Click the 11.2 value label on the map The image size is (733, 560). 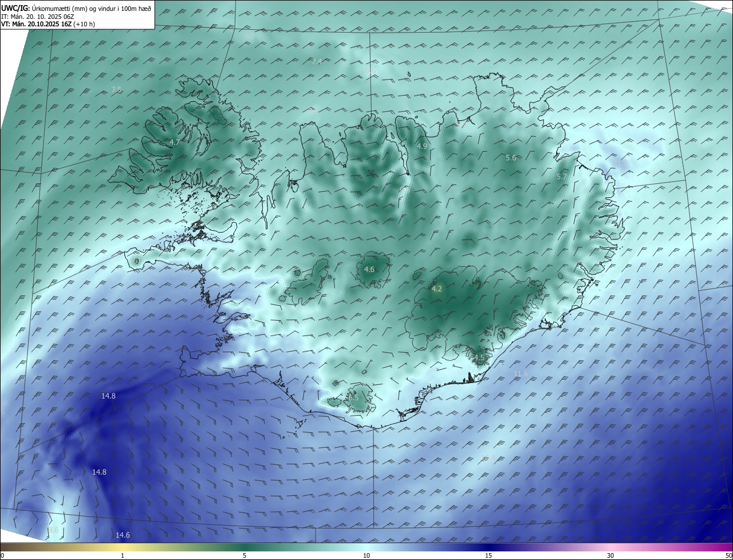(621, 163)
